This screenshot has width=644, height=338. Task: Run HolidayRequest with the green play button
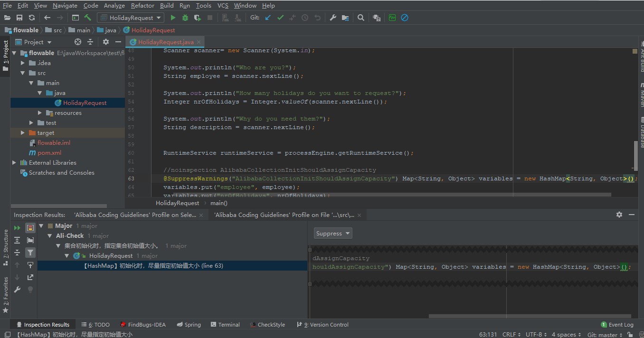point(173,18)
